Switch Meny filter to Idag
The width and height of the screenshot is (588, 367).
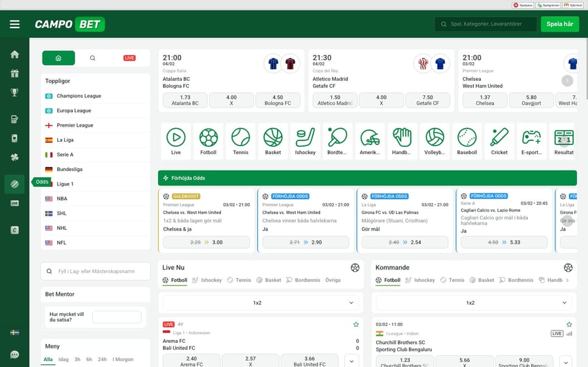pos(63,360)
